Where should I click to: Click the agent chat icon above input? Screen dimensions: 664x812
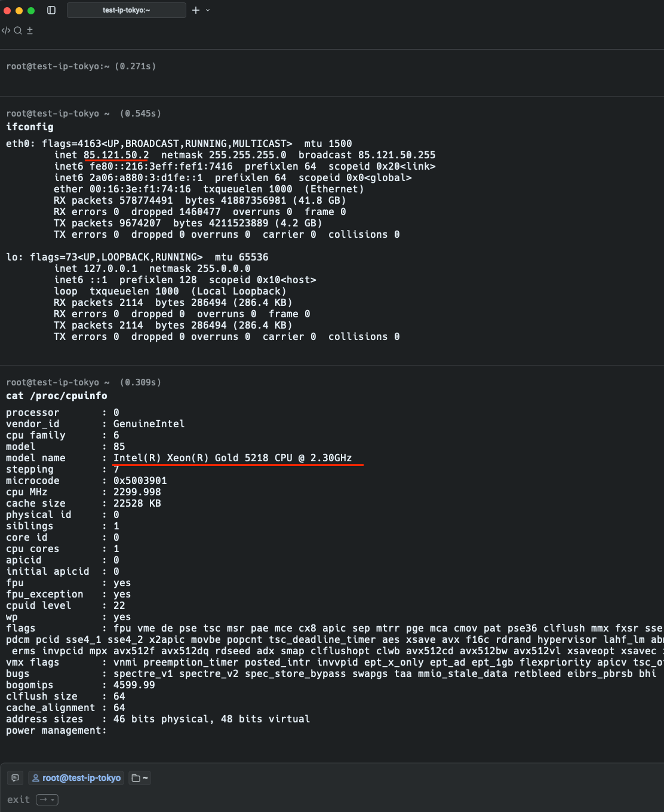16,778
